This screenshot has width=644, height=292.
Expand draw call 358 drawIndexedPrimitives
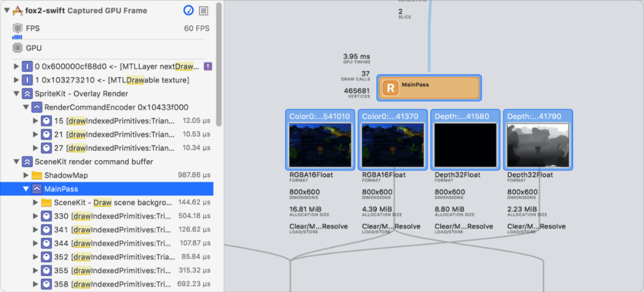tap(35, 284)
